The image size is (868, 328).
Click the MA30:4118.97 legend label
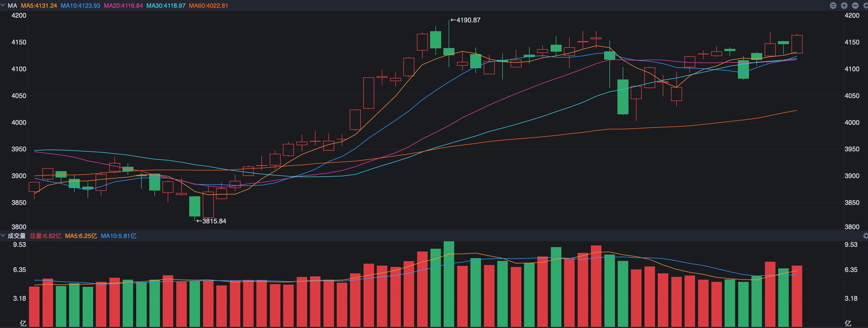pyautogui.click(x=166, y=6)
